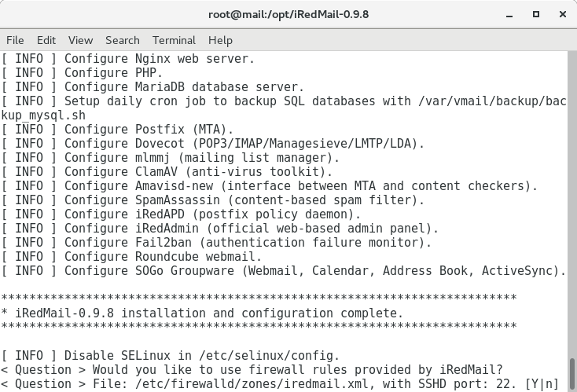Click the root@mail:/opt/iRedMail-0.9.8 title bar
The image size is (577, 392).
click(x=288, y=14)
